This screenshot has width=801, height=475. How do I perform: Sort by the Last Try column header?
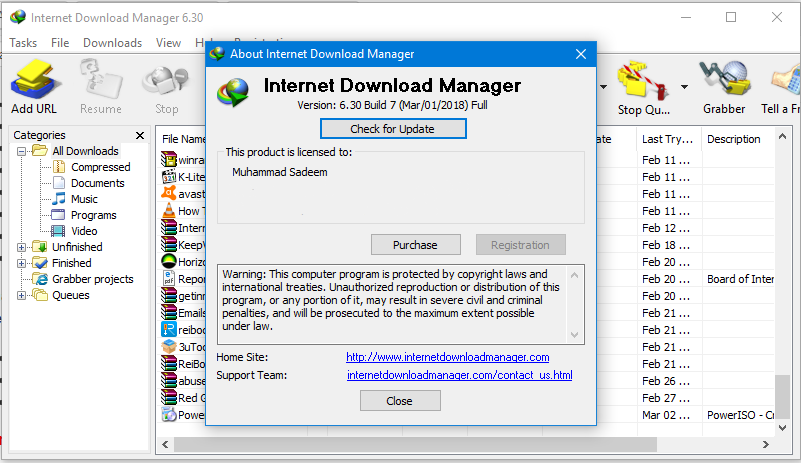(668, 139)
